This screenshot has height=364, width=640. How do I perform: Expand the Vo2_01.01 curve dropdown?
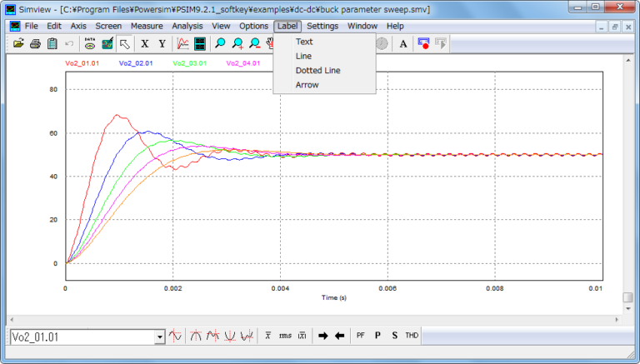click(x=160, y=337)
